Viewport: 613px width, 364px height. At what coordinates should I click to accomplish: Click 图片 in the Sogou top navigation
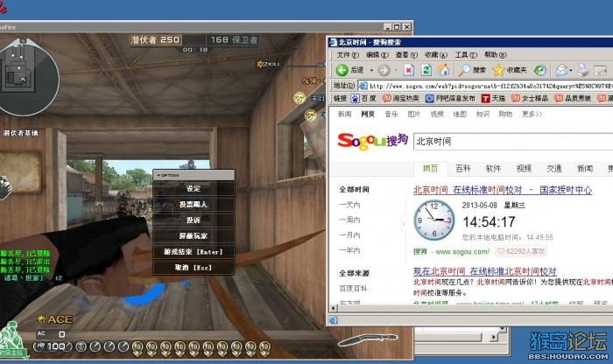click(413, 114)
